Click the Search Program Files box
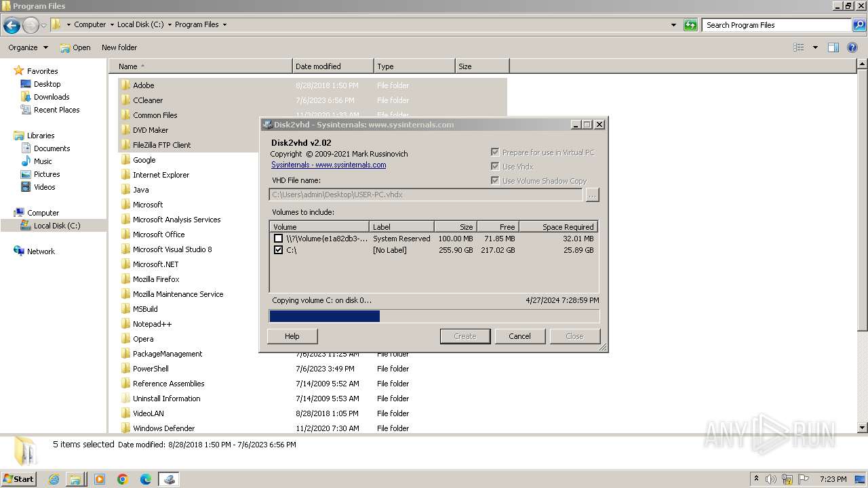The width and height of the screenshot is (868, 488). click(776, 25)
